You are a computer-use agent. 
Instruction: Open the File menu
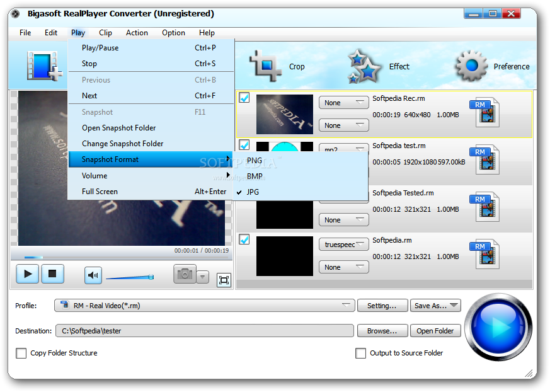[x=25, y=33]
